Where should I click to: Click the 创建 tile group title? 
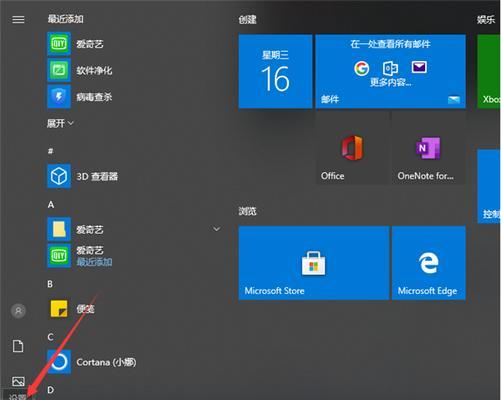click(247, 20)
